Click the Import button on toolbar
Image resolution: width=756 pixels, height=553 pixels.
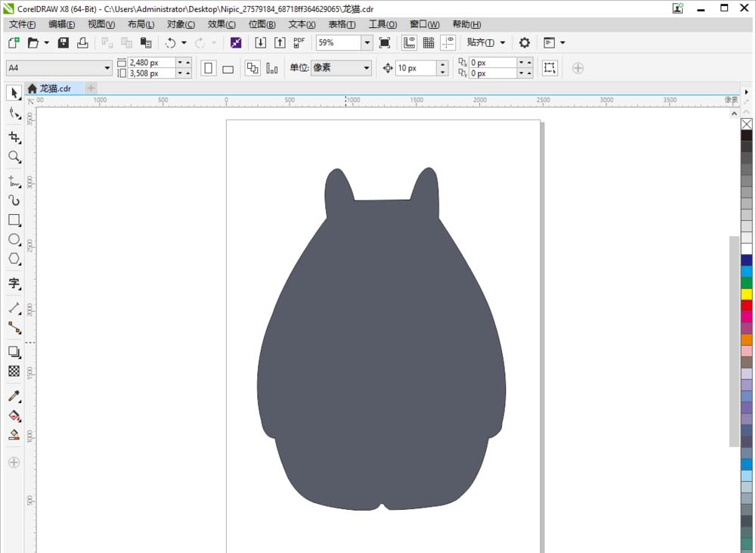pyautogui.click(x=259, y=42)
